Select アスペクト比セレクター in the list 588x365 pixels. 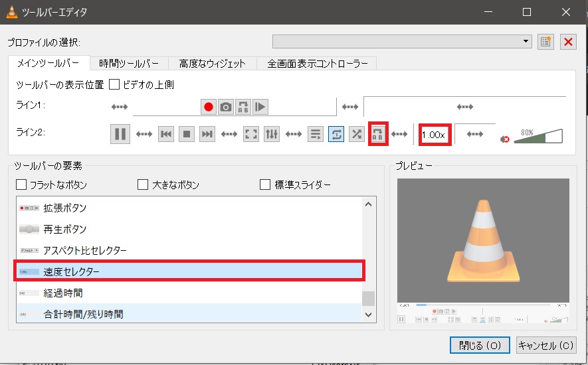pyautogui.click(x=189, y=250)
